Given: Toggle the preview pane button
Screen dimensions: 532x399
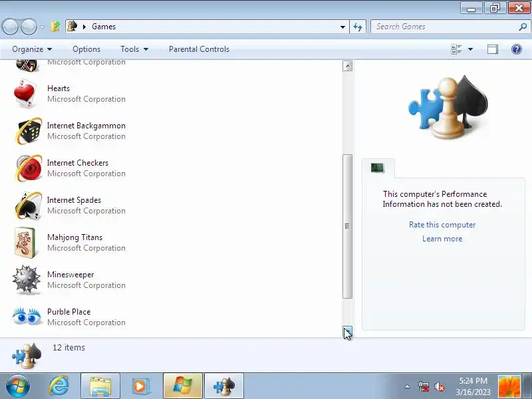Looking at the screenshot, I should [x=493, y=49].
